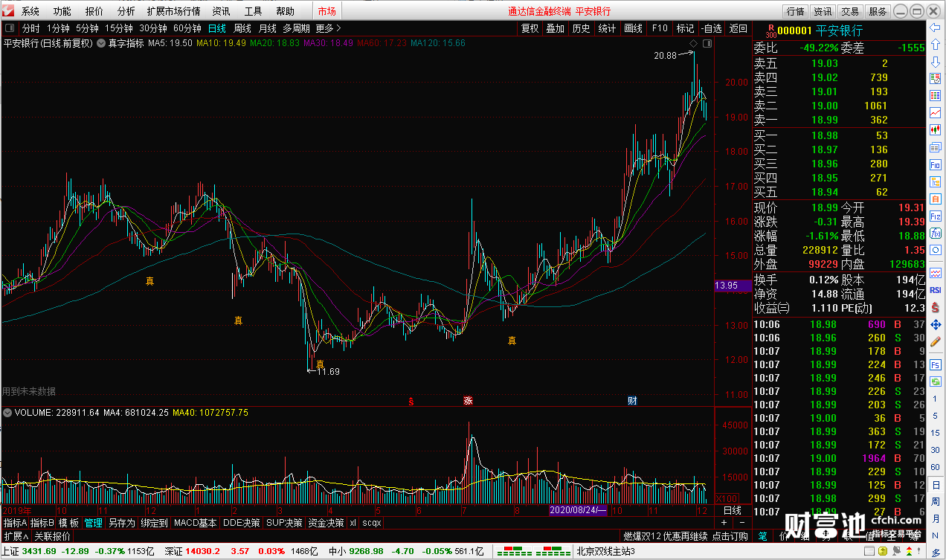Click the 行情 button at top right

point(796,11)
